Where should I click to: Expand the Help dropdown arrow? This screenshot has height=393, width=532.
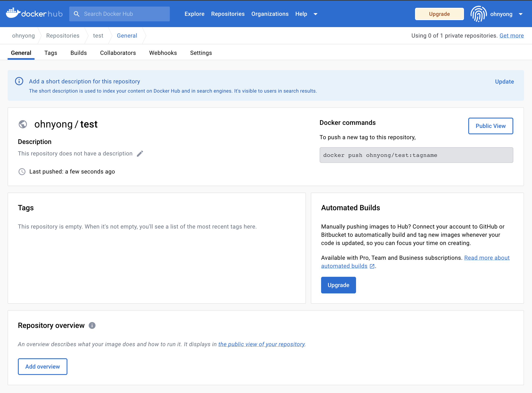tap(316, 14)
